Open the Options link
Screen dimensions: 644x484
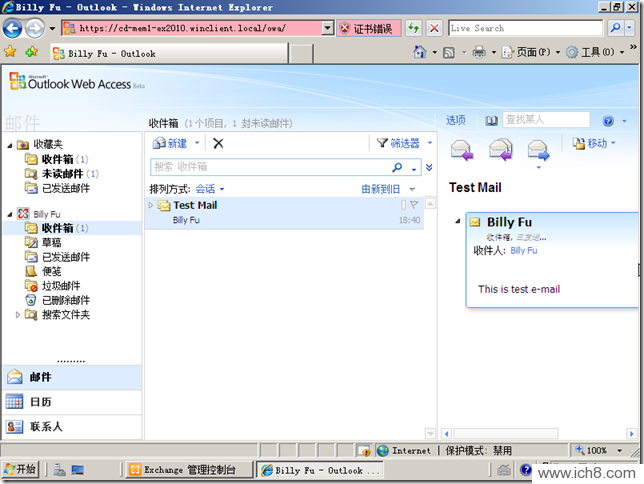455,120
